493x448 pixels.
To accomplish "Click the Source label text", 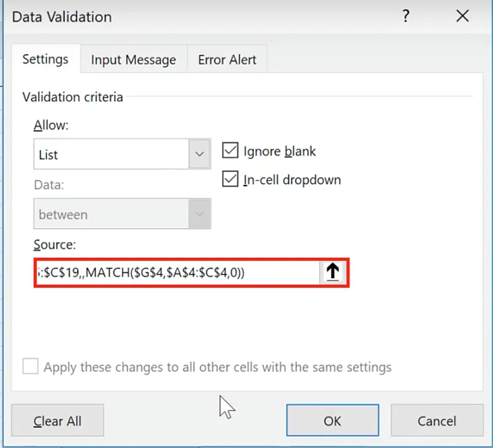I will (54, 245).
